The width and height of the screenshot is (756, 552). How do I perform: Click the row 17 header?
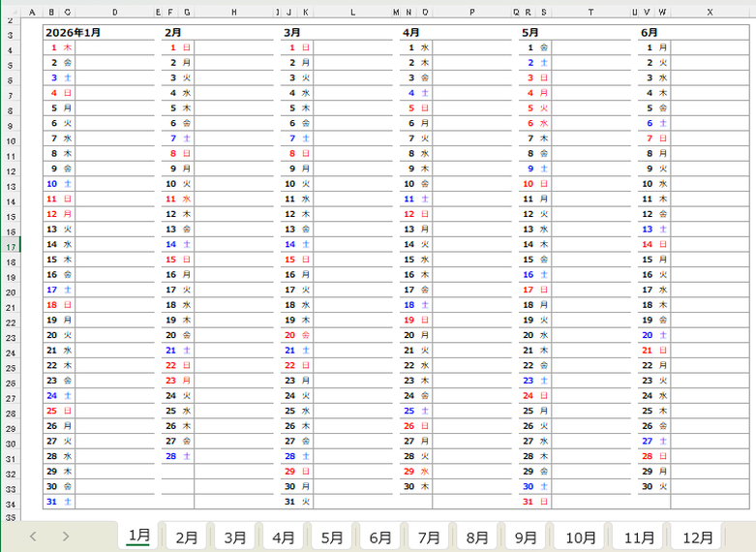10,247
